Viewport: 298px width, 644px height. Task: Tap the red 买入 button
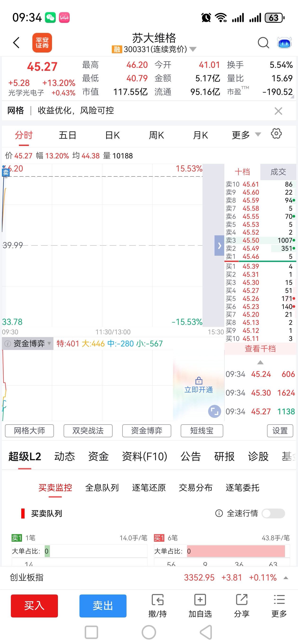coord(34,606)
